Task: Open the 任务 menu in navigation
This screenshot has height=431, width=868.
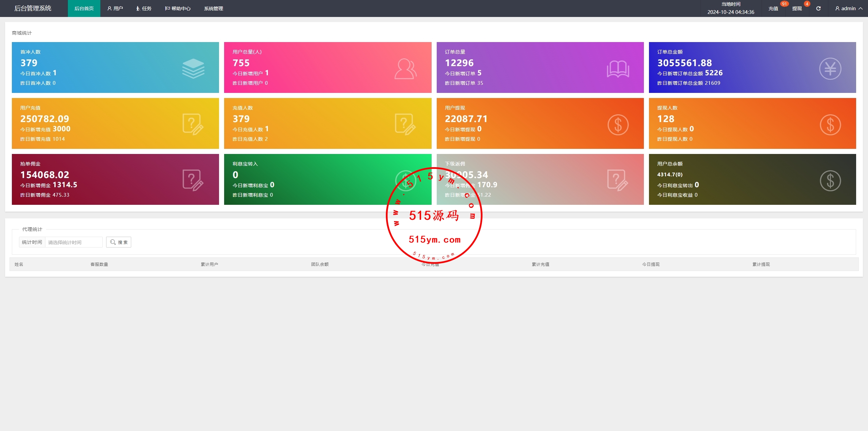Action: [144, 8]
